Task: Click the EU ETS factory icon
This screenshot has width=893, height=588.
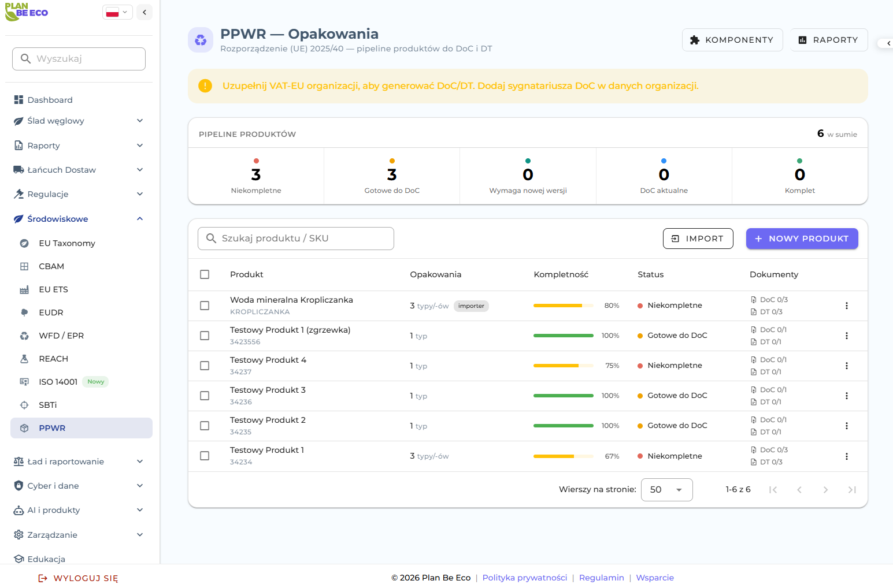Action: (24, 289)
